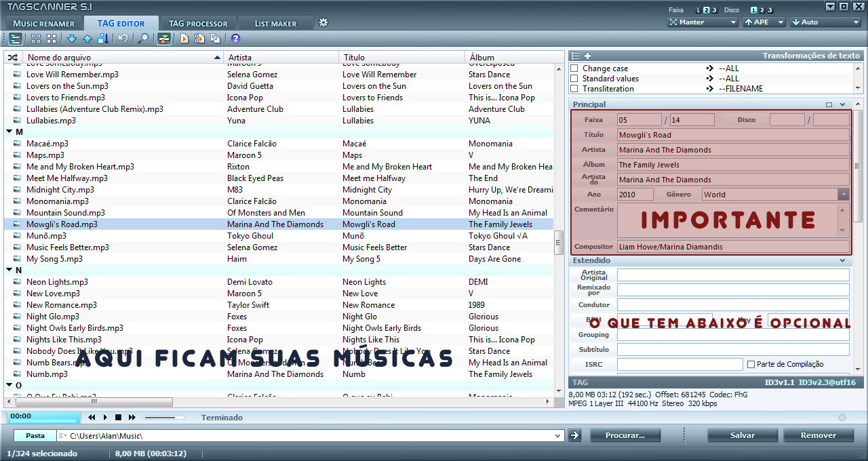Click the numbered pages toolbar icon
The image size is (868, 461).
point(216,39)
